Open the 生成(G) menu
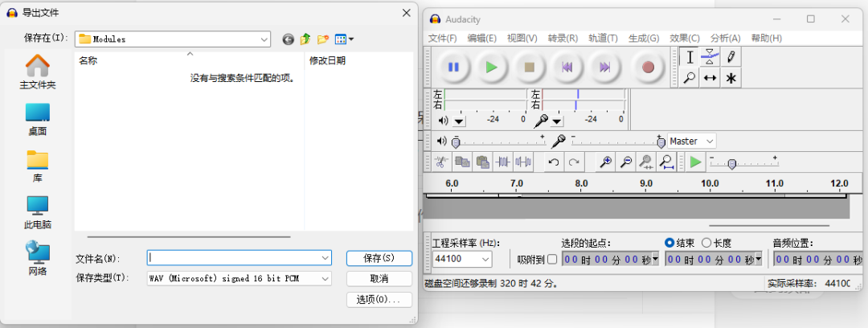The height and width of the screenshot is (328, 868). 644,39
